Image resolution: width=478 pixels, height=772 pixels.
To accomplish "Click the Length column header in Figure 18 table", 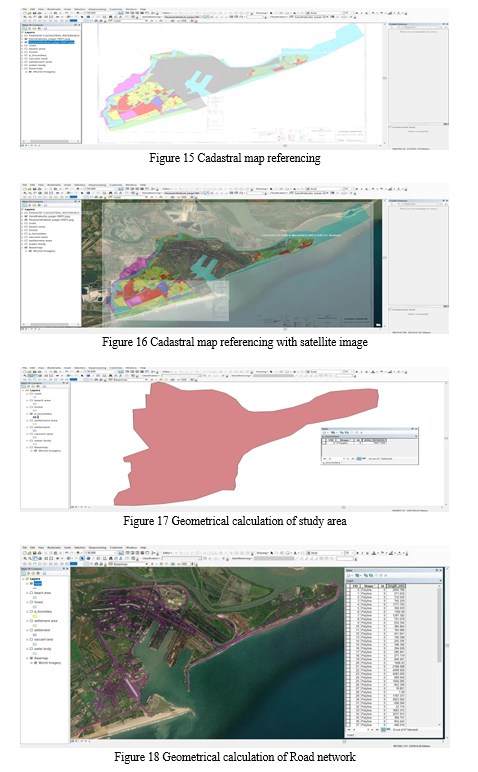I will pyautogui.click(x=396, y=586).
